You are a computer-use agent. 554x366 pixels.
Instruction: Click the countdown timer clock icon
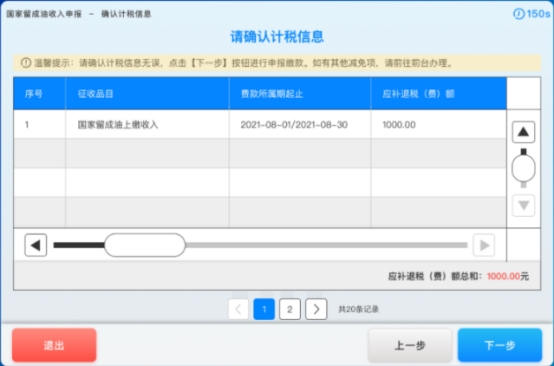tap(519, 14)
